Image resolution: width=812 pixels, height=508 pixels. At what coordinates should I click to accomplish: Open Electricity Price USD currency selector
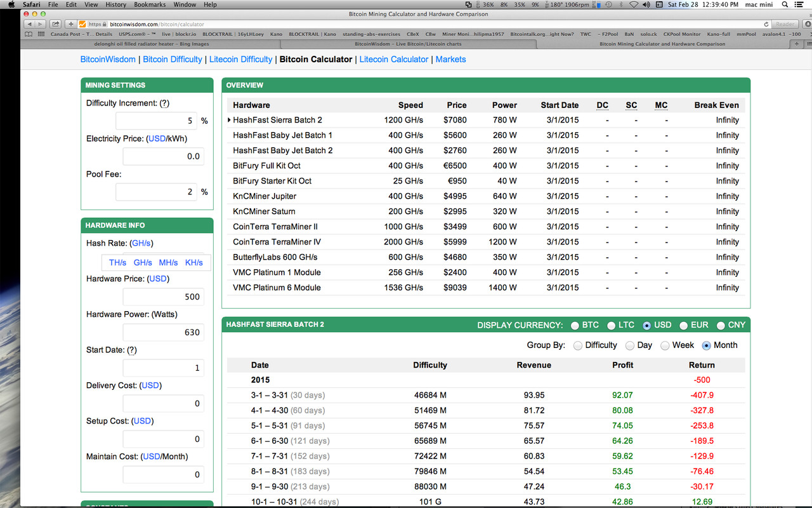click(157, 138)
